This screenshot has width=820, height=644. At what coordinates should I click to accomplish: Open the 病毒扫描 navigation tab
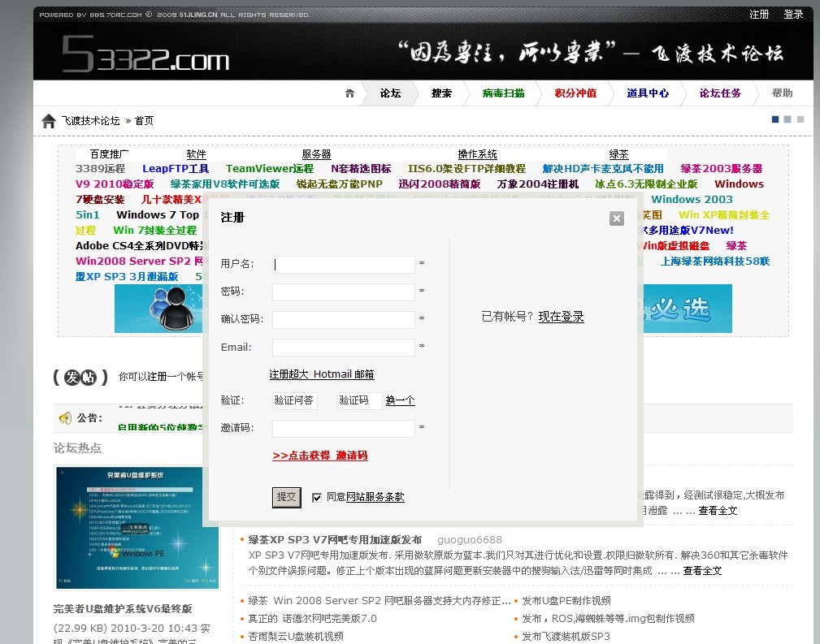tap(503, 93)
